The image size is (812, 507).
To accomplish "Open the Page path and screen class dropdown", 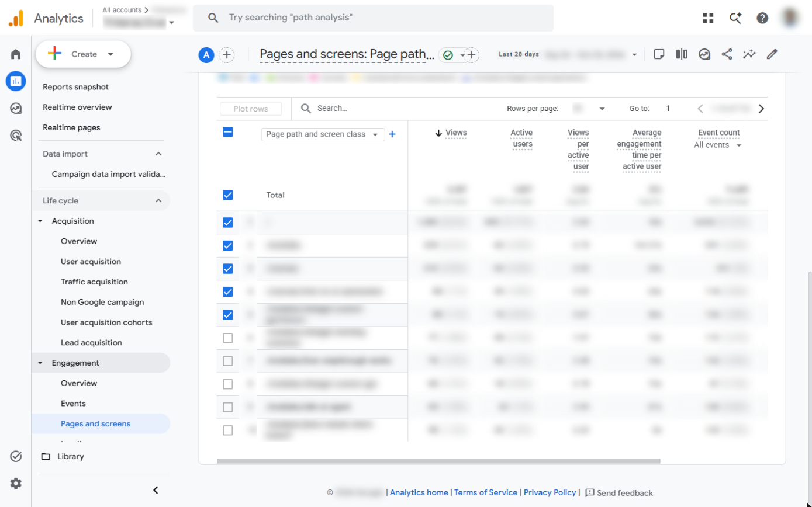I will point(323,134).
